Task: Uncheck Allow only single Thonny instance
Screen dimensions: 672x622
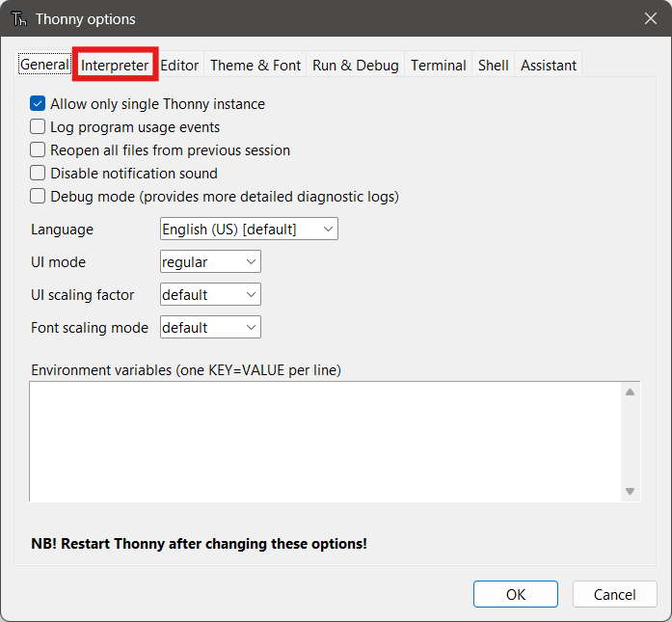Action: pyautogui.click(x=38, y=104)
